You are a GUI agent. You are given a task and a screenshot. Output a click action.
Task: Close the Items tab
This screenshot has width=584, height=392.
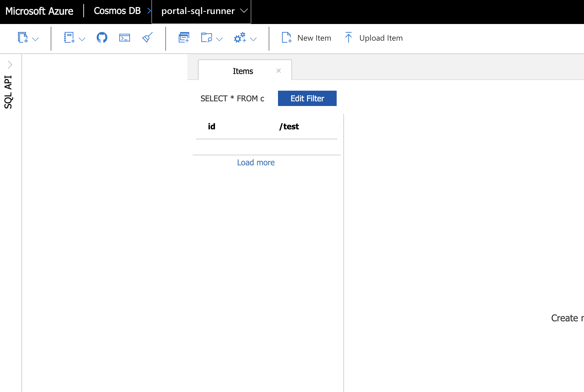click(x=279, y=71)
